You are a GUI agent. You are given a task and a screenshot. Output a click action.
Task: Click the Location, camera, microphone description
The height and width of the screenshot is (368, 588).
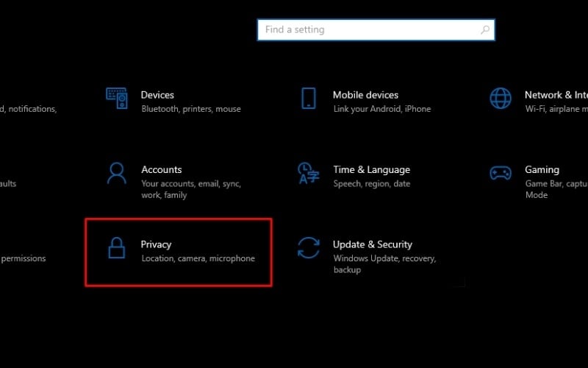[198, 259]
